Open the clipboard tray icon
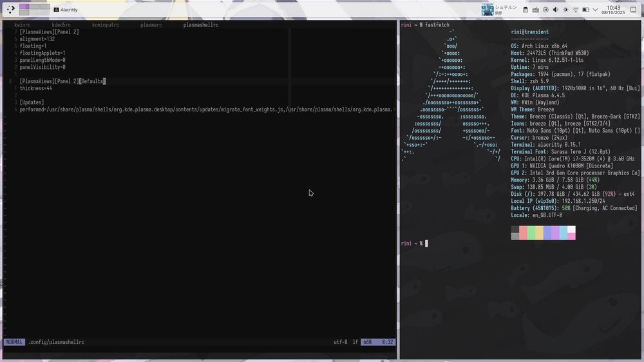 tap(526, 10)
